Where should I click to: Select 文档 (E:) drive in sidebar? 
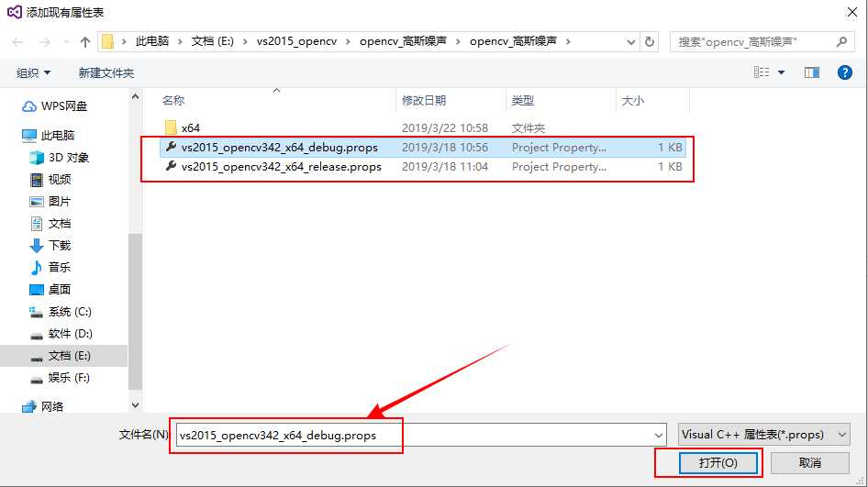(63, 356)
